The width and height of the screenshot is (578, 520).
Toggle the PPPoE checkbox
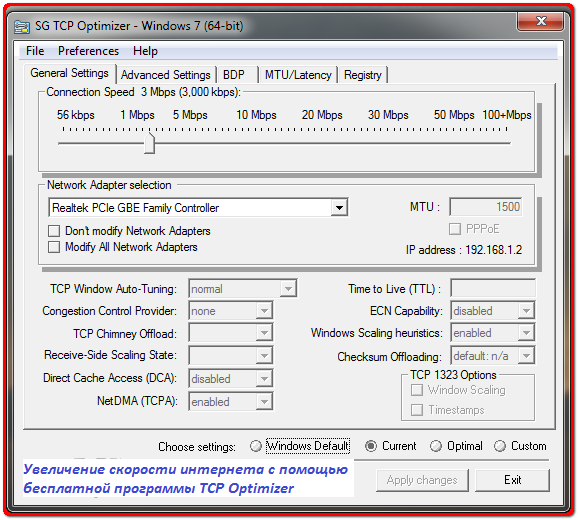tap(455, 229)
